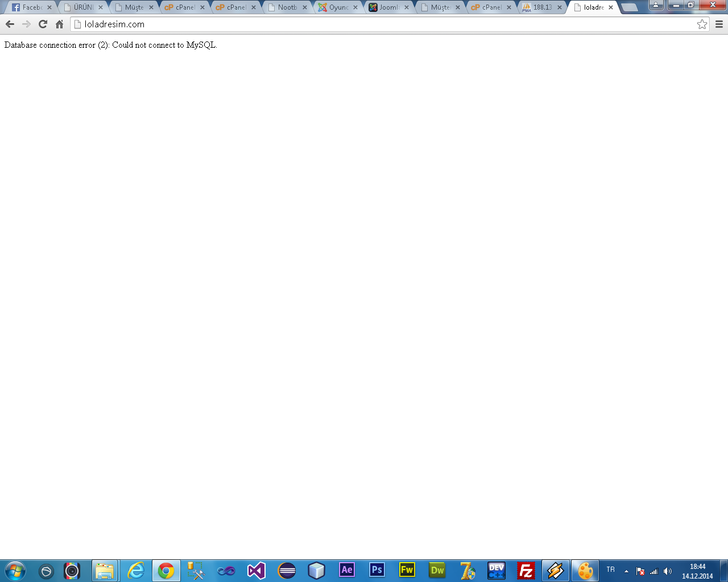Viewport: 728px width, 582px height.
Task: Open the round dark taskbar icon beside Start
Action: [x=46, y=571]
